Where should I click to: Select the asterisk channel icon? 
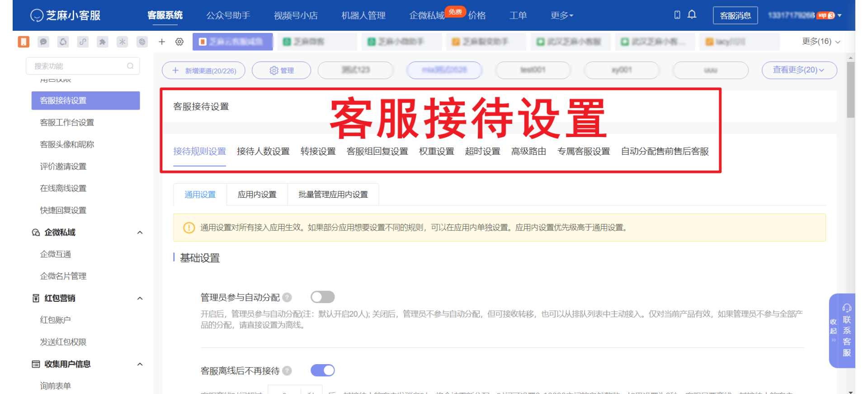(x=123, y=42)
